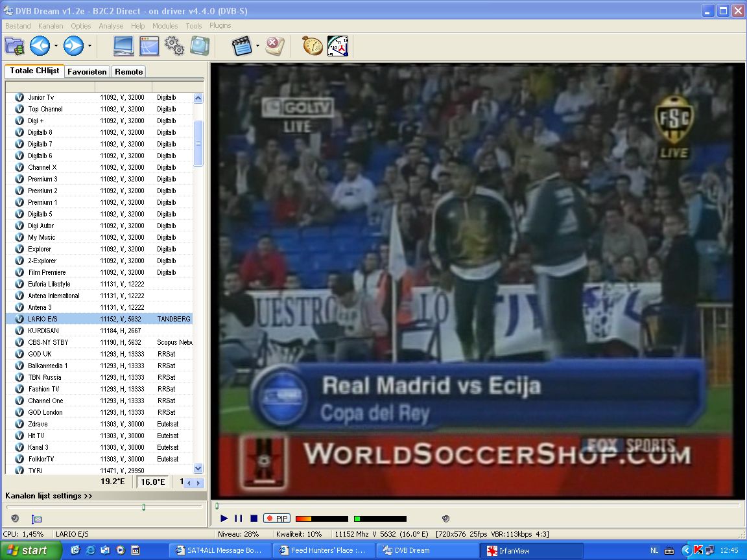
Task: Expand hidden tray icons arrow
Action: tap(686, 550)
